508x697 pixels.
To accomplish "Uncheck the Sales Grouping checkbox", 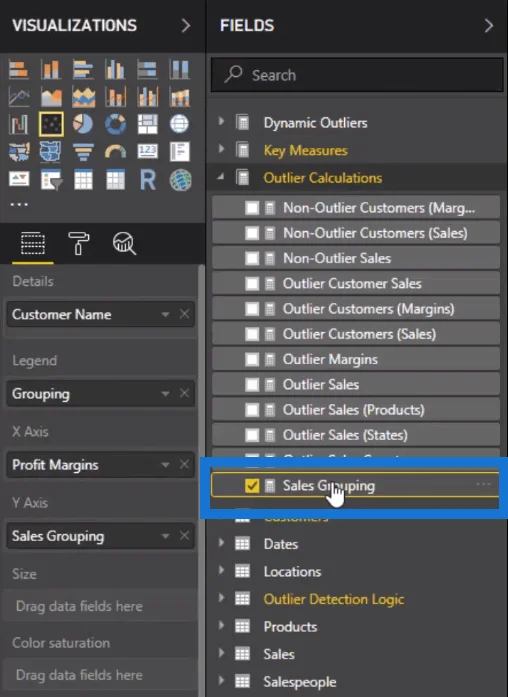I will (x=252, y=485).
